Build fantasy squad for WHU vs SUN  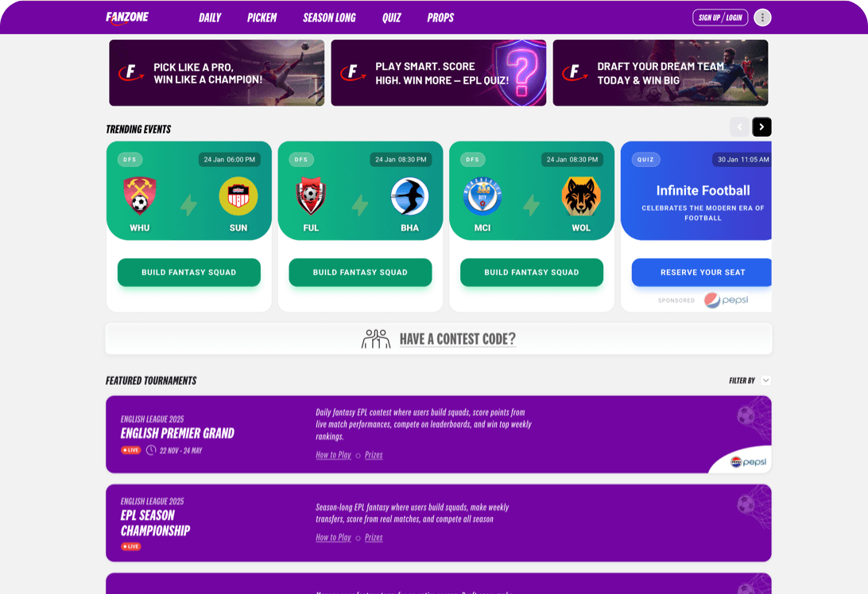[x=188, y=273]
